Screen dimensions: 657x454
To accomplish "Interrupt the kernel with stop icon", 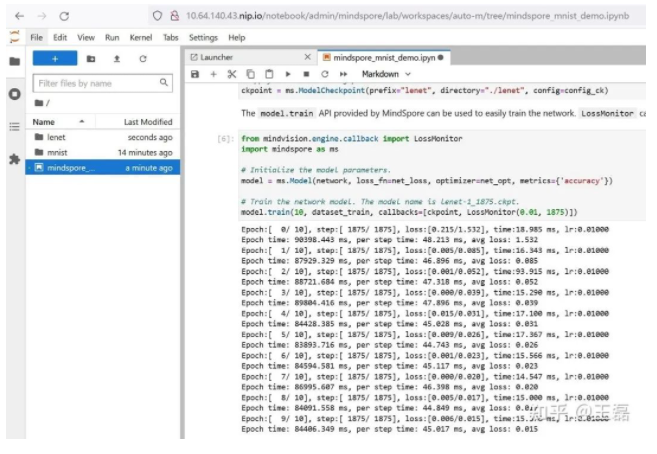I will point(306,74).
